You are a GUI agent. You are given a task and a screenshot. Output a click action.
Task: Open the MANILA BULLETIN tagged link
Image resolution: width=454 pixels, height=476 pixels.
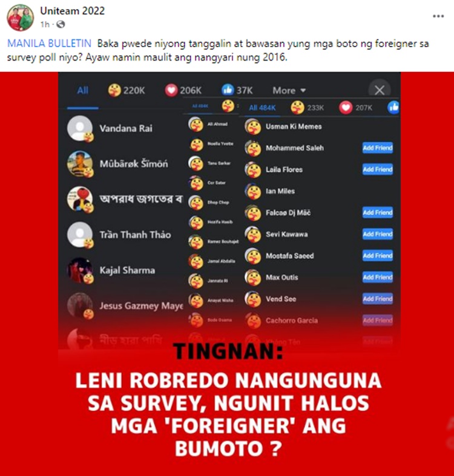click(49, 44)
